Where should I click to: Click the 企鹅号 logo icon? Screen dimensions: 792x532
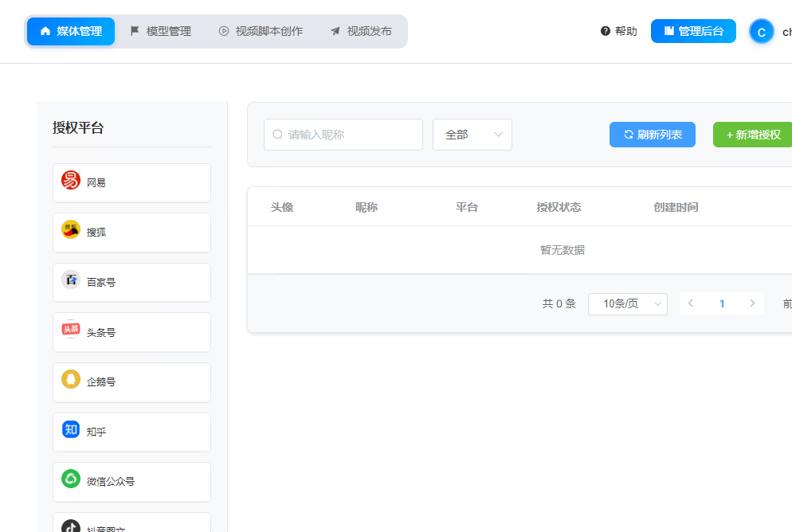[x=71, y=379]
